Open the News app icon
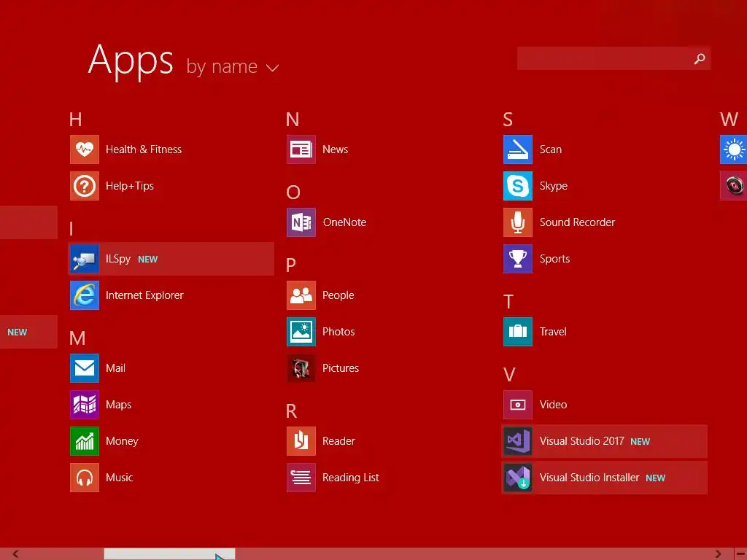Viewport: 747px width, 560px height. 301,149
